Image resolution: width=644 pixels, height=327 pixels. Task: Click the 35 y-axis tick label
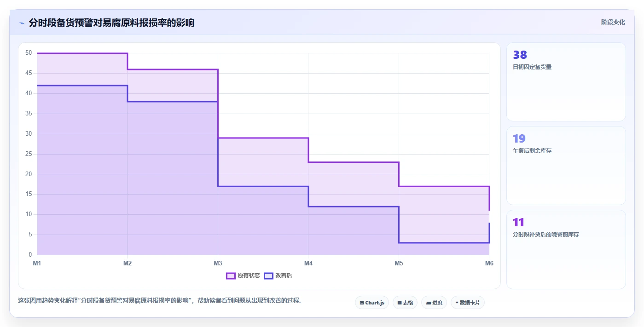[29, 114]
